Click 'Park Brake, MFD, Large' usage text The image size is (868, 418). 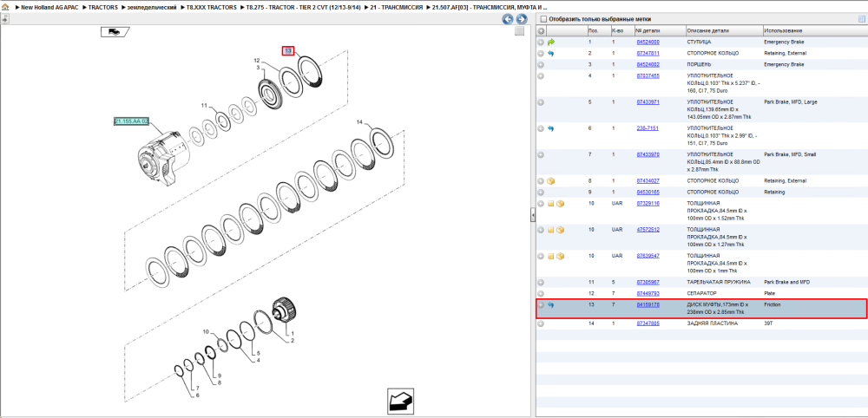click(791, 102)
